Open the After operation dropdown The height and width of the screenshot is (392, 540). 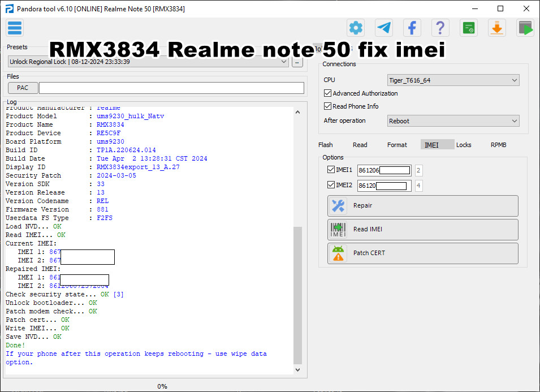pos(452,120)
